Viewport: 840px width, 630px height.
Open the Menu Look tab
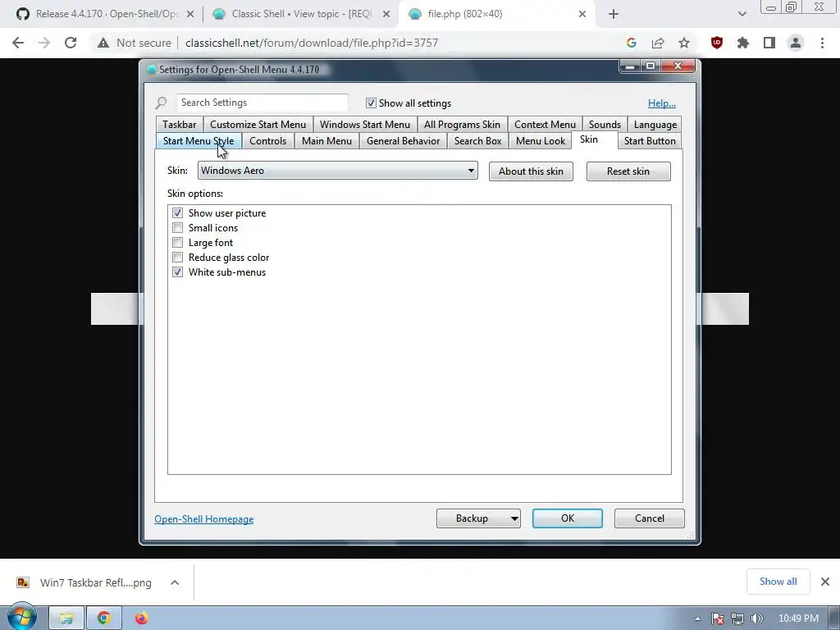(x=541, y=141)
